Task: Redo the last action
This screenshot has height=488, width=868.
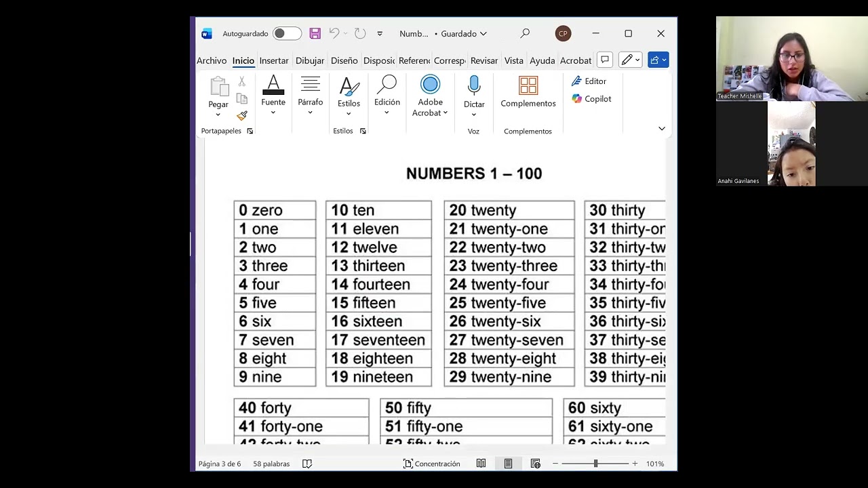Action: [x=360, y=34]
